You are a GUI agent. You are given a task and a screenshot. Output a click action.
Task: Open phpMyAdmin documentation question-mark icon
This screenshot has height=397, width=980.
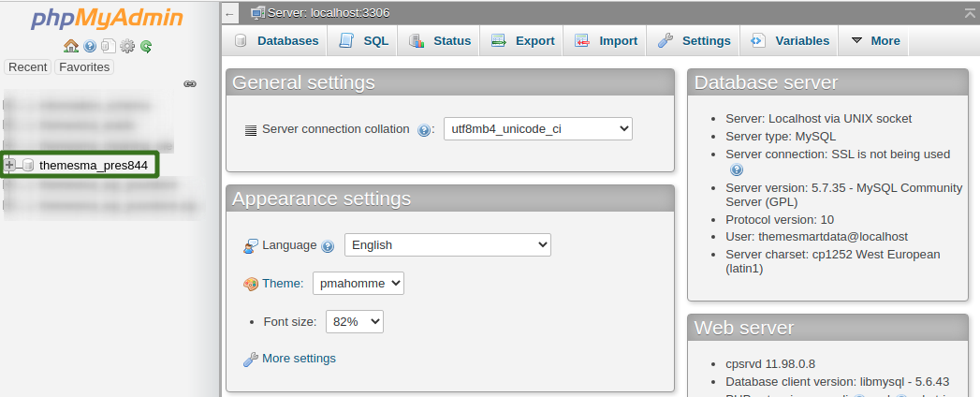pos(90,46)
